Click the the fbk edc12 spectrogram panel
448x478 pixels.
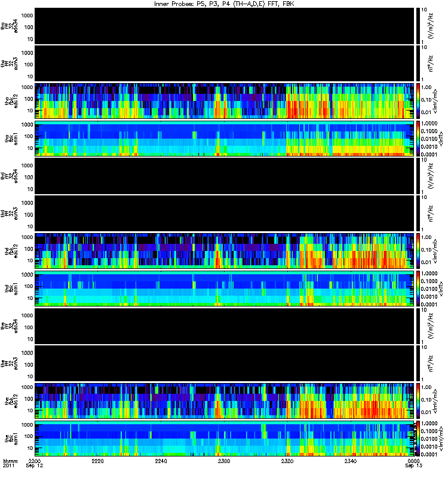[x=225, y=401]
